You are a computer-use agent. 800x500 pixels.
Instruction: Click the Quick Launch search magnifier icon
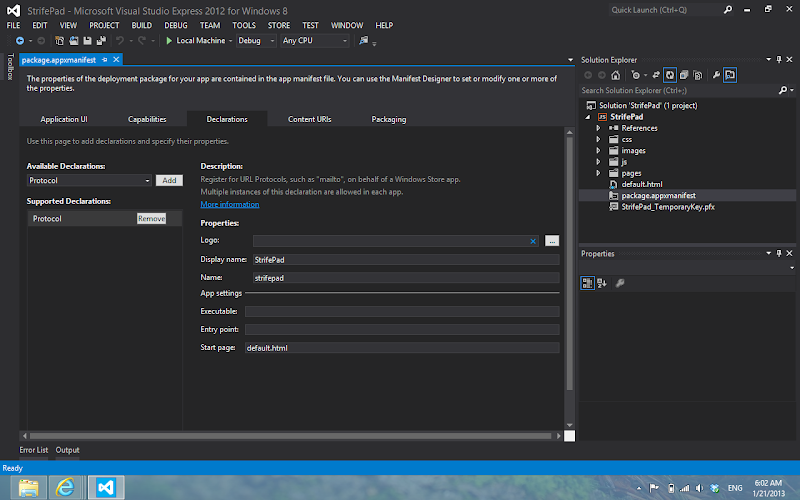[728, 10]
